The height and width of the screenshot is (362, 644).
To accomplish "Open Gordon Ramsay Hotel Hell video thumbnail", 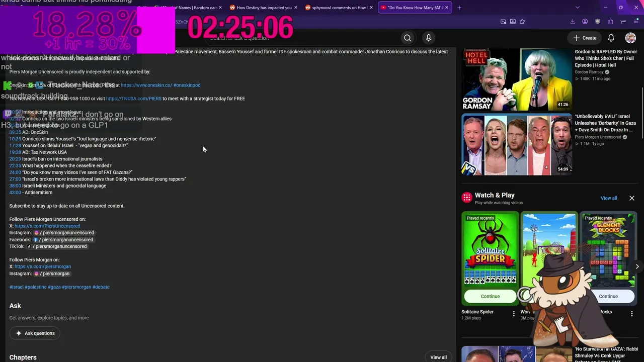I will [x=516, y=79].
